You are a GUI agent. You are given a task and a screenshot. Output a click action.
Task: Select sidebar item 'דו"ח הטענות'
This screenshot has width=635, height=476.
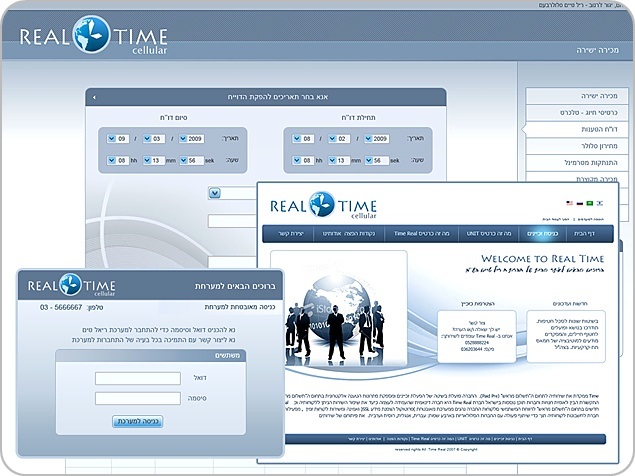[577, 129]
